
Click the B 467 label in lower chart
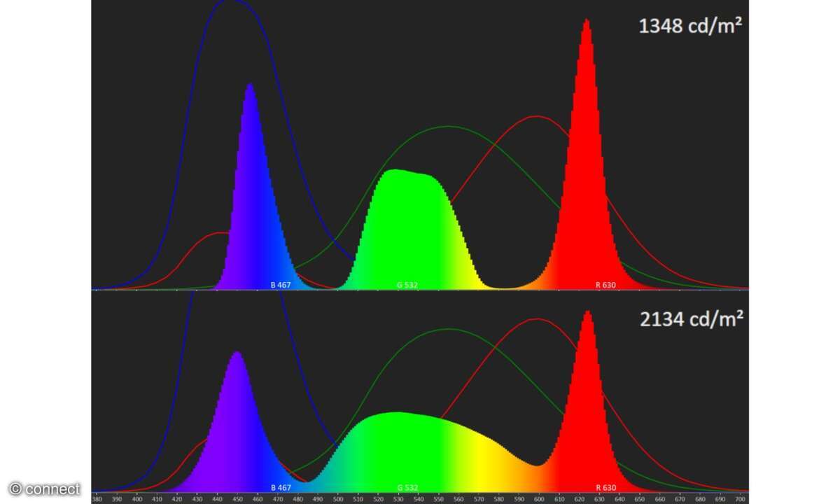(281, 487)
